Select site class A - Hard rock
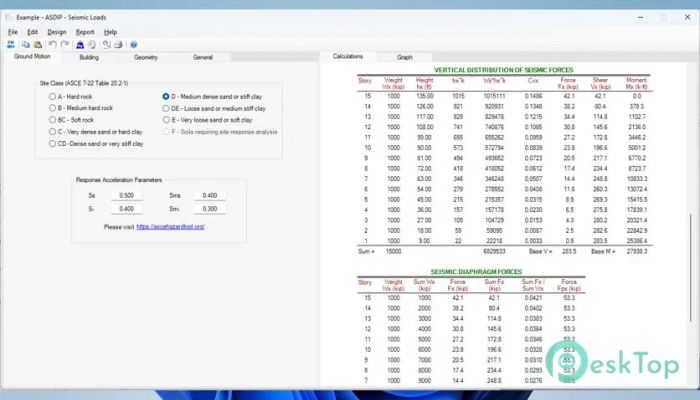 pyautogui.click(x=53, y=96)
